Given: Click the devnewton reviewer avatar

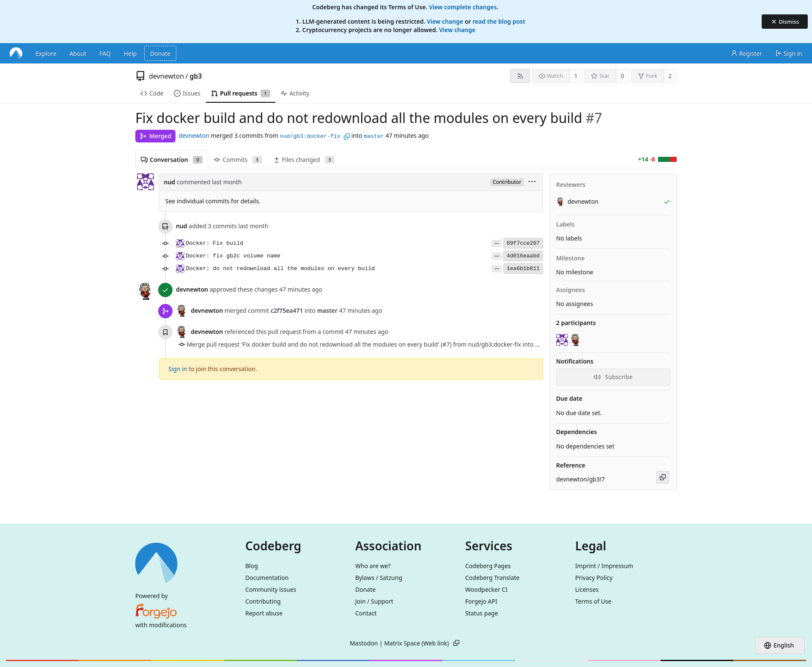Looking at the screenshot, I should (x=560, y=202).
